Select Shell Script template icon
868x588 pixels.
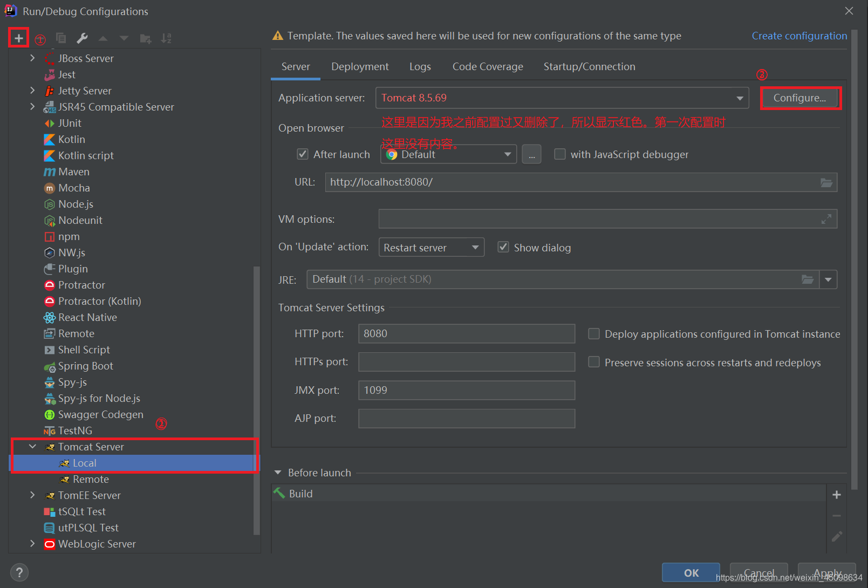coord(50,350)
